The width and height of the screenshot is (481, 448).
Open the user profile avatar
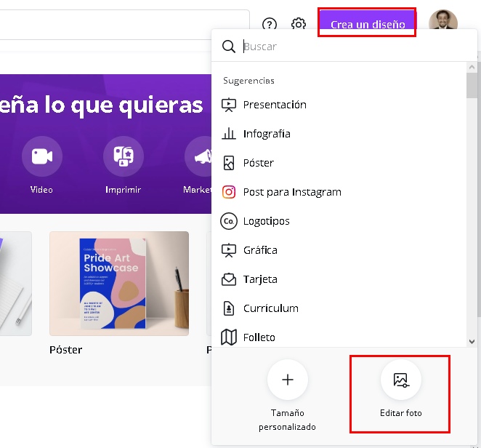click(443, 20)
